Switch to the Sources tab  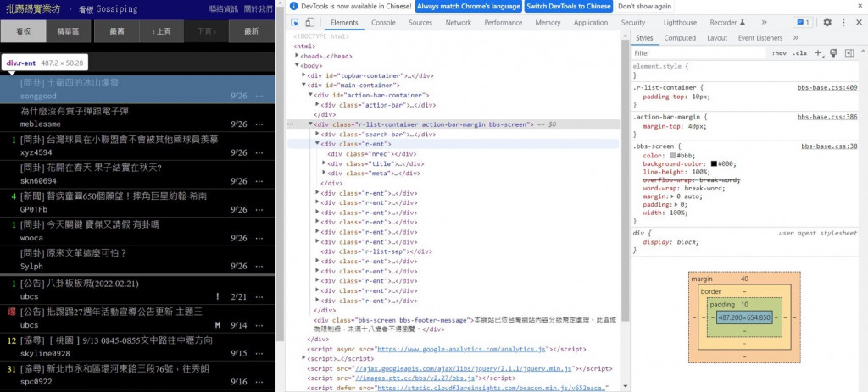click(420, 23)
